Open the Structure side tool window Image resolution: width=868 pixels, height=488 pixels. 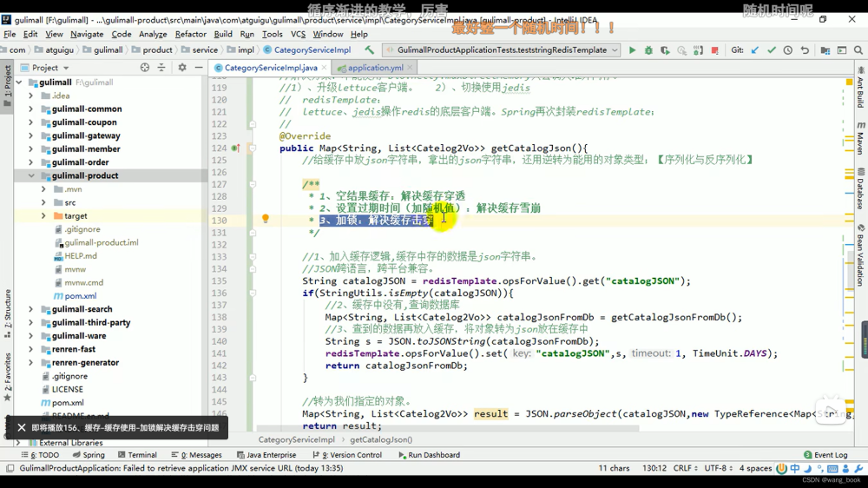coord(7,313)
